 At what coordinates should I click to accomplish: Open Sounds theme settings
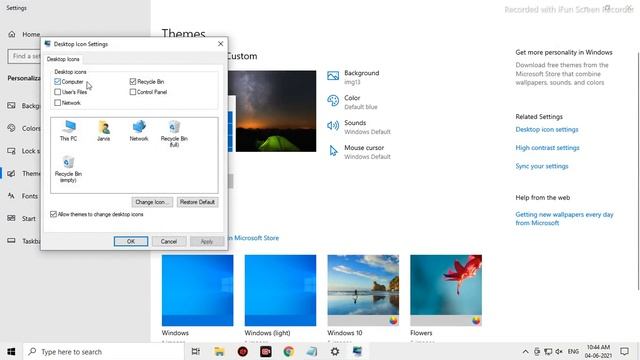pyautogui.click(x=359, y=127)
